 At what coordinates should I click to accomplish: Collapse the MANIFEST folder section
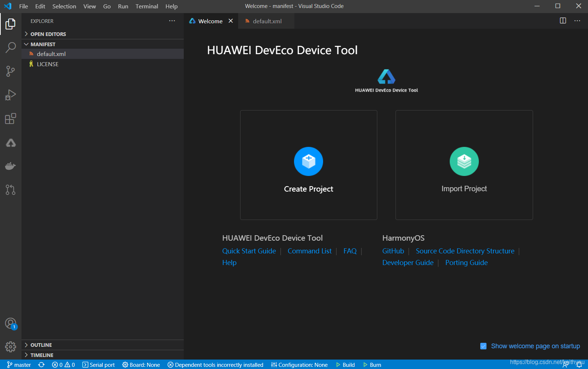[103, 44]
